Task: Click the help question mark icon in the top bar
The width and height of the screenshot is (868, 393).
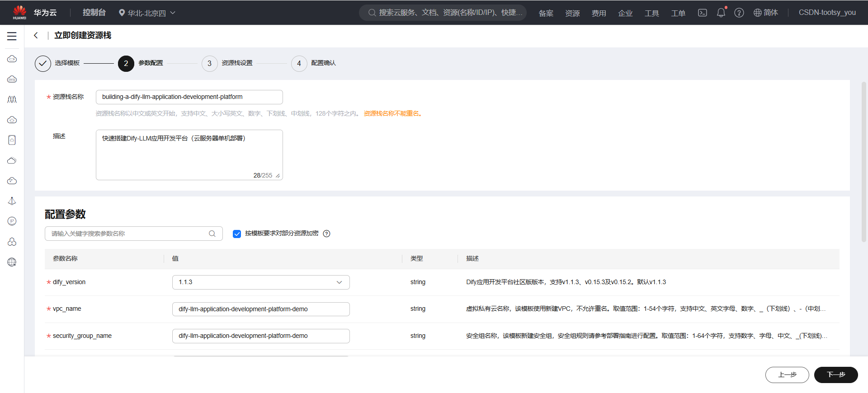Action: (739, 13)
